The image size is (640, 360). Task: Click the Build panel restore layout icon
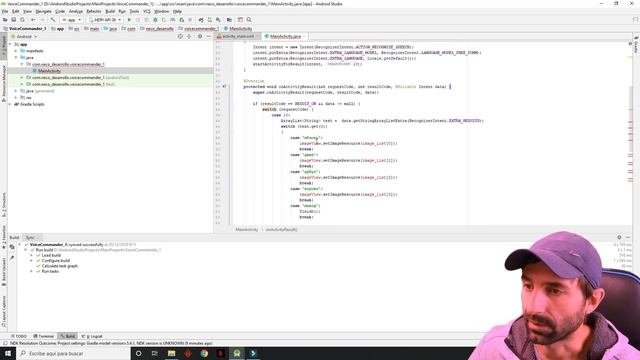click(x=12, y=247)
